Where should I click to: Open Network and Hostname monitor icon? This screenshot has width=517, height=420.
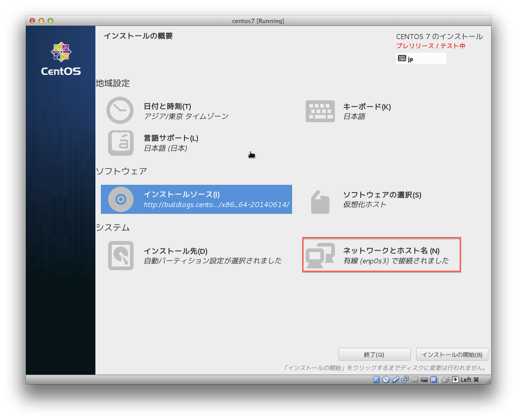pos(320,255)
